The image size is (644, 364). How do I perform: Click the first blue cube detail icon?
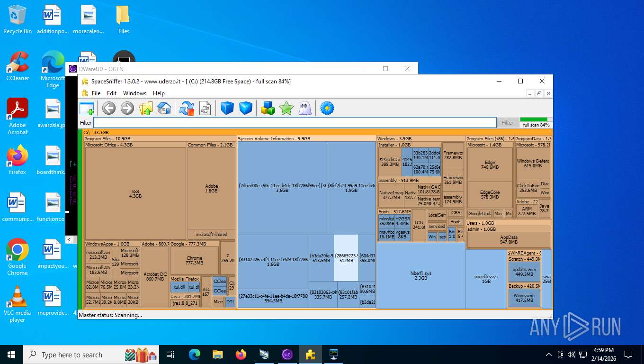(227, 109)
